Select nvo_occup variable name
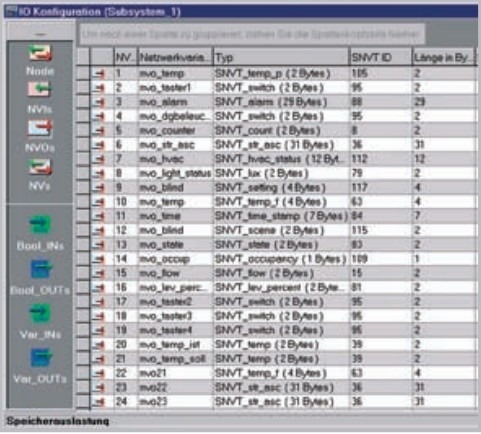481x434 pixels. click(164, 259)
